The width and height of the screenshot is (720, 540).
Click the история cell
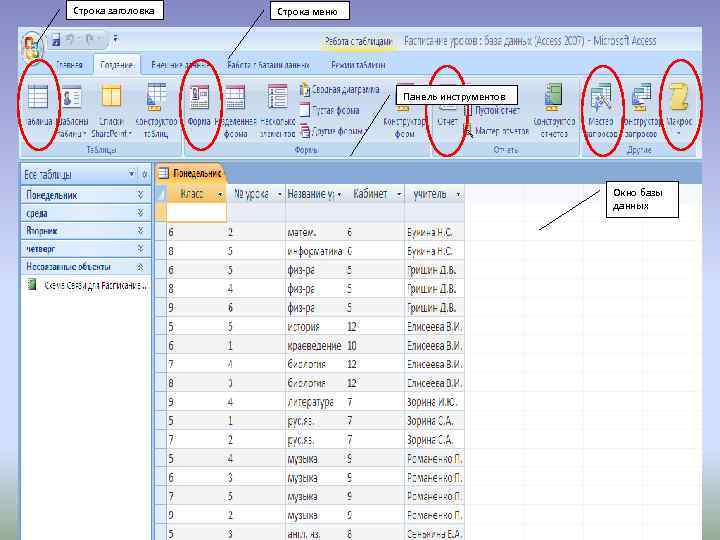click(x=315, y=326)
